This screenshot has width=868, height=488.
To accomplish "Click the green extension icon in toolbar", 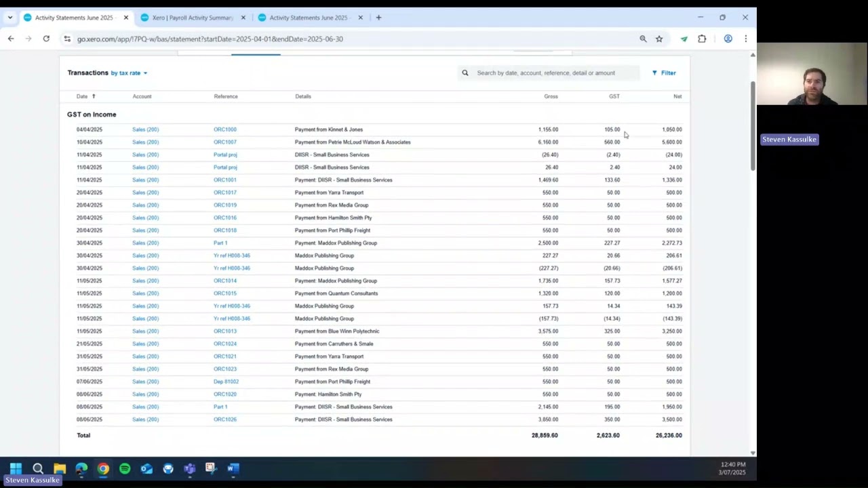I will [684, 39].
